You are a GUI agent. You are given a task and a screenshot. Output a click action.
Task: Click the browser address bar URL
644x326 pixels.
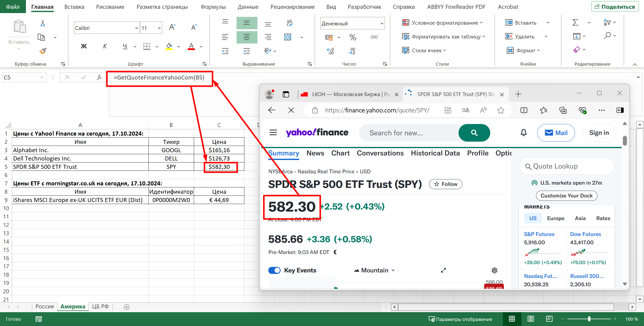(377, 110)
